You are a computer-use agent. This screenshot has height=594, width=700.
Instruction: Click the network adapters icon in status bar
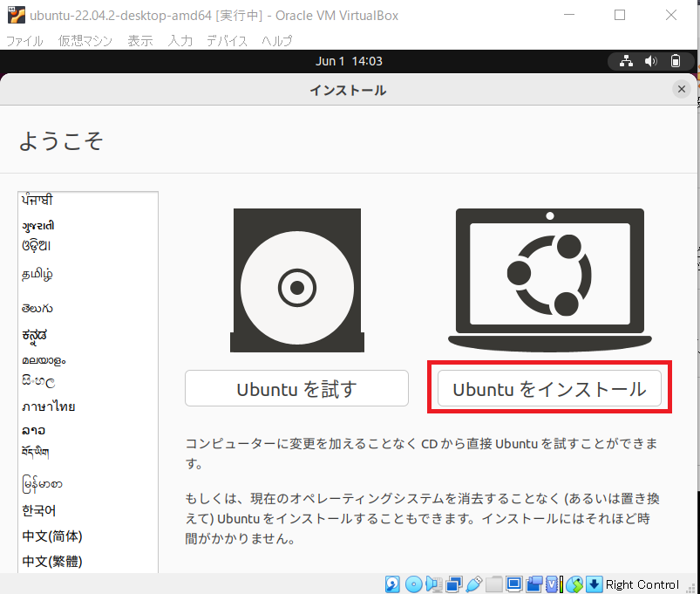pyautogui.click(x=452, y=584)
